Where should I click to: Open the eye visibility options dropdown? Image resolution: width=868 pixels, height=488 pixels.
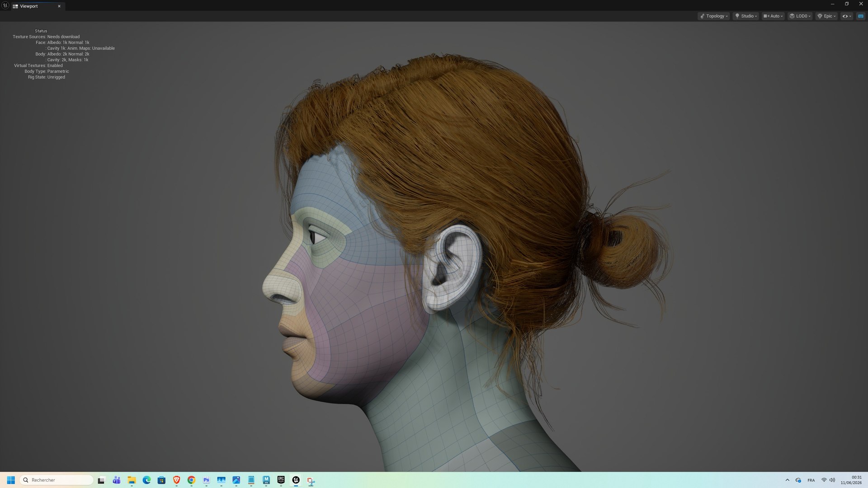pyautogui.click(x=846, y=16)
